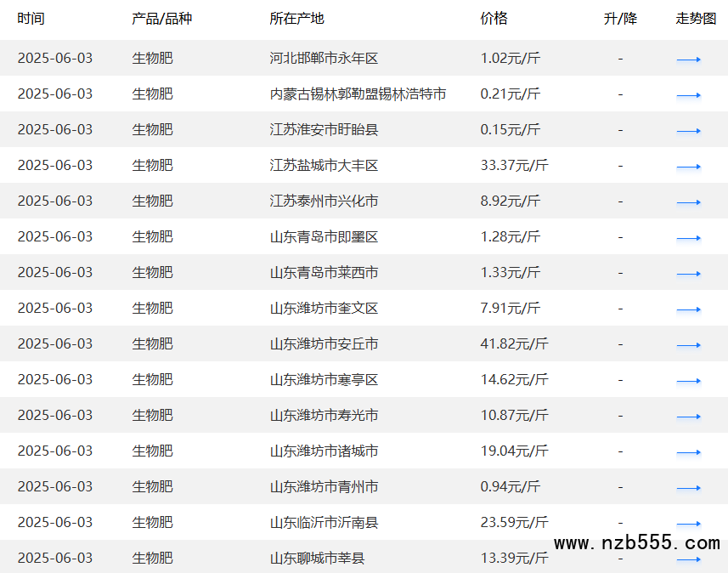The image size is (728, 573).
Task: Click the 升/降 column header
Action: (x=620, y=19)
